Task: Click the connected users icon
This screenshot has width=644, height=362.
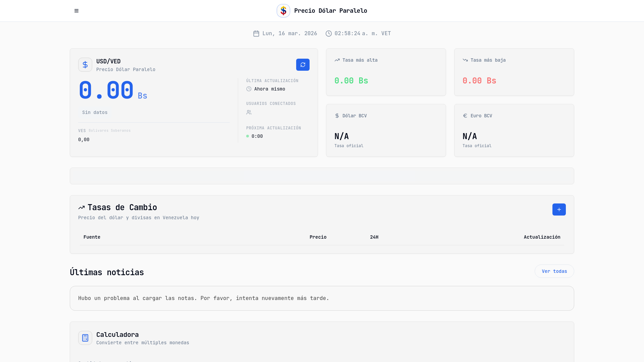Action: tap(249, 112)
